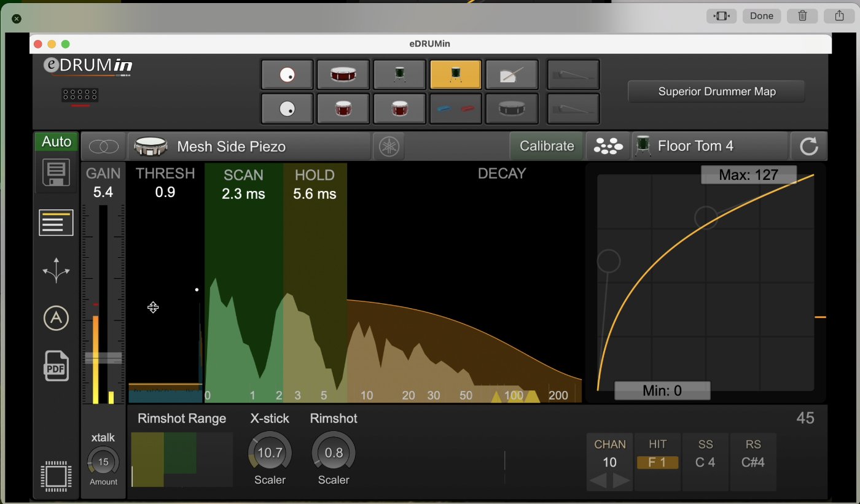Open the RS note C#4 selector
This screenshot has height=504, width=860.
[753, 462]
